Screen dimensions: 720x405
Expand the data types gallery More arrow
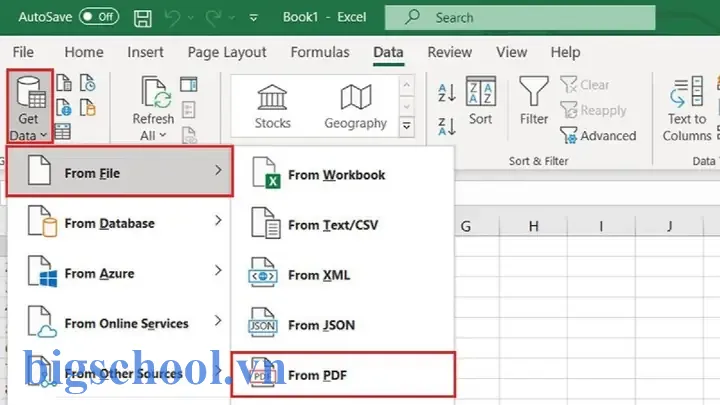pyautogui.click(x=407, y=126)
